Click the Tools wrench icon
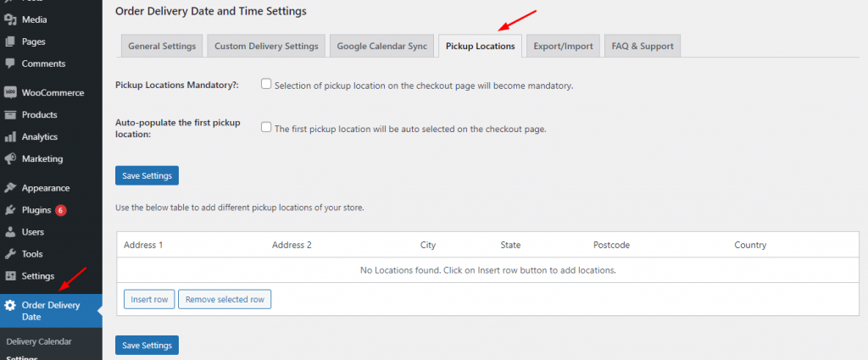 click(x=9, y=254)
